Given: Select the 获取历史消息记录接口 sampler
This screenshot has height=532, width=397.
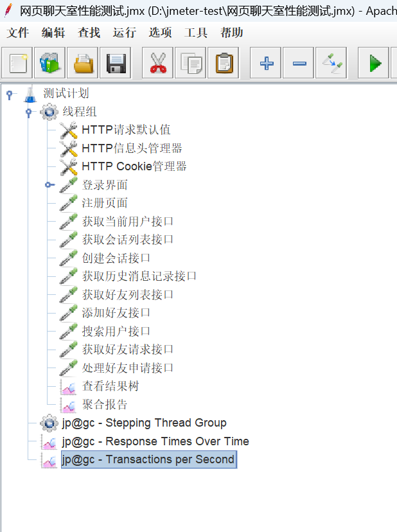Looking at the screenshot, I should click(139, 276).
